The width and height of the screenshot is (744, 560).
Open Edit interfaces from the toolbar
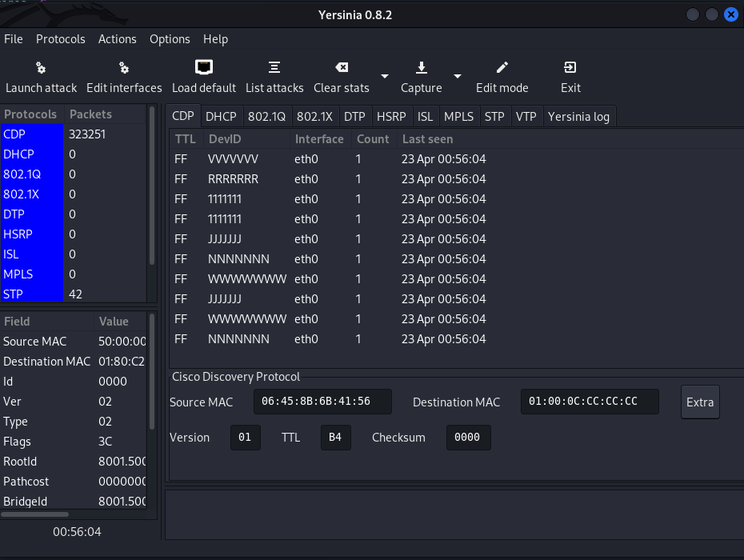pyautogui.click(x=124, y=68)
